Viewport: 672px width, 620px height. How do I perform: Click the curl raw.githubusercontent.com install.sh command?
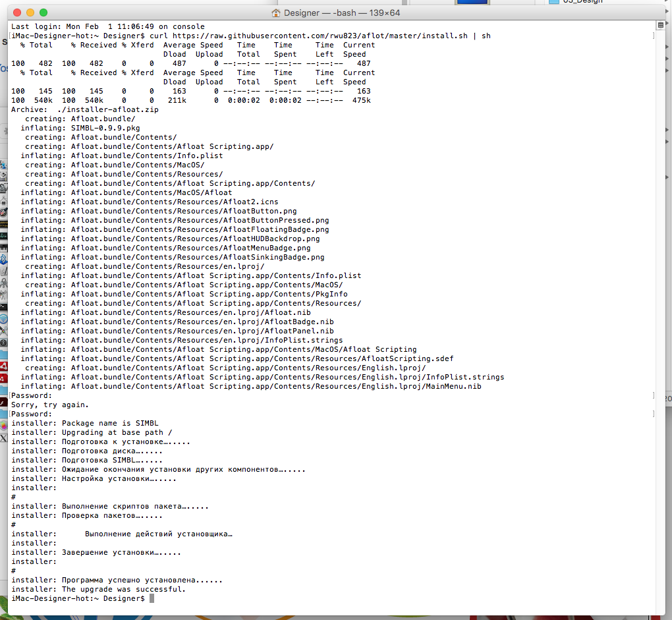click(320, 36)
